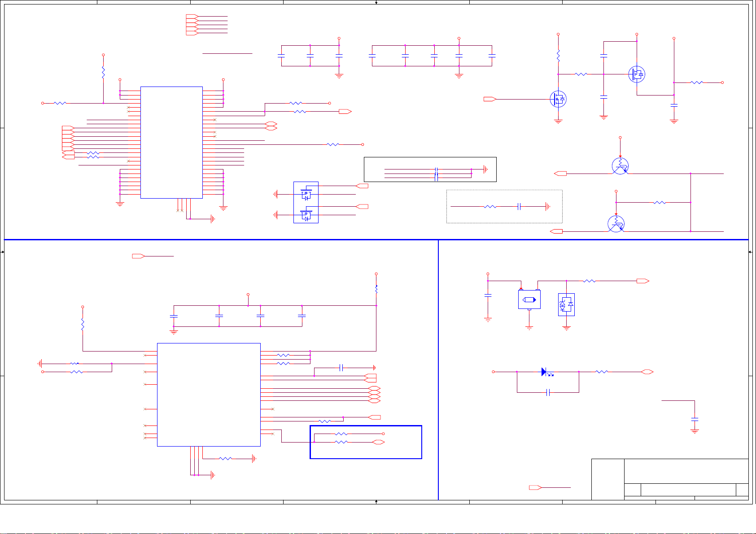The image size is (756, 534).
Task: Click the horizontal capacitor to ground right of lower IC
Action: pos(341,368)
